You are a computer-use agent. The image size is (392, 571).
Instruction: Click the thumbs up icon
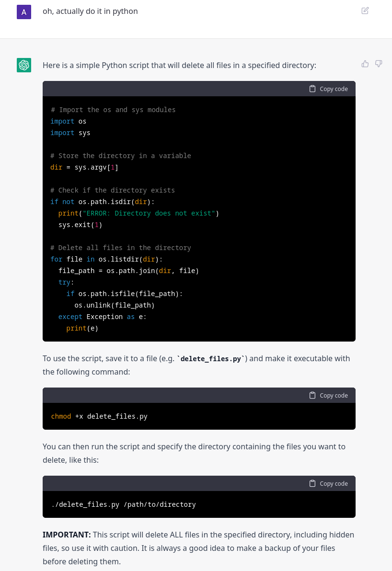(365, 64)
